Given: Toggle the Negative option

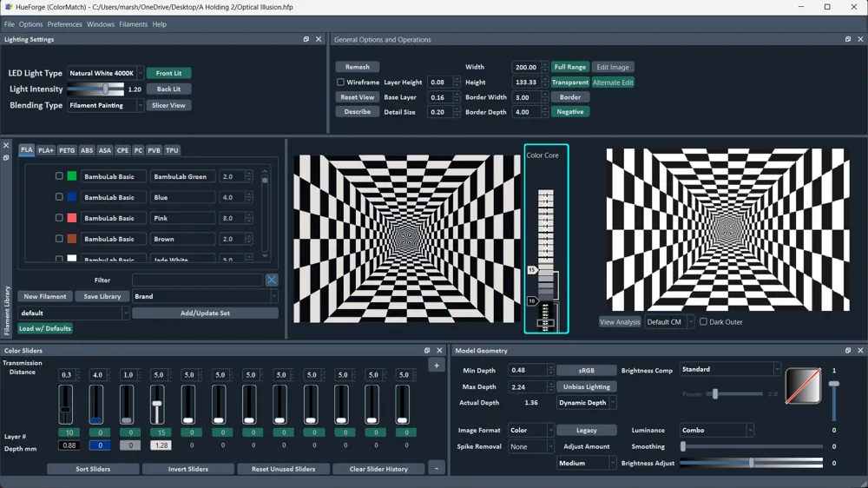Looking at the screenshot, I should 569,112.
